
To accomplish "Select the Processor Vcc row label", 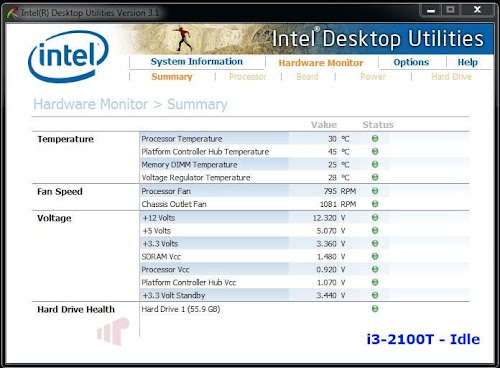I will 165,269.
